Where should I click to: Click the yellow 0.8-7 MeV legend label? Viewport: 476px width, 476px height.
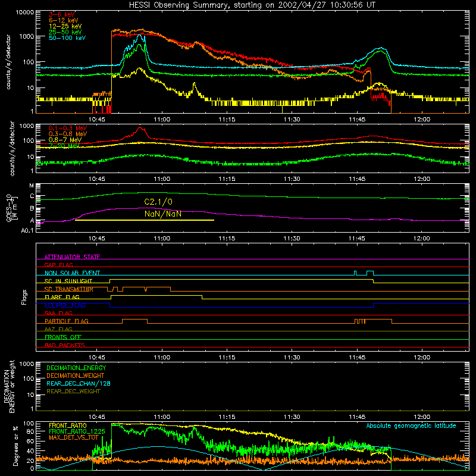[65, 140]
